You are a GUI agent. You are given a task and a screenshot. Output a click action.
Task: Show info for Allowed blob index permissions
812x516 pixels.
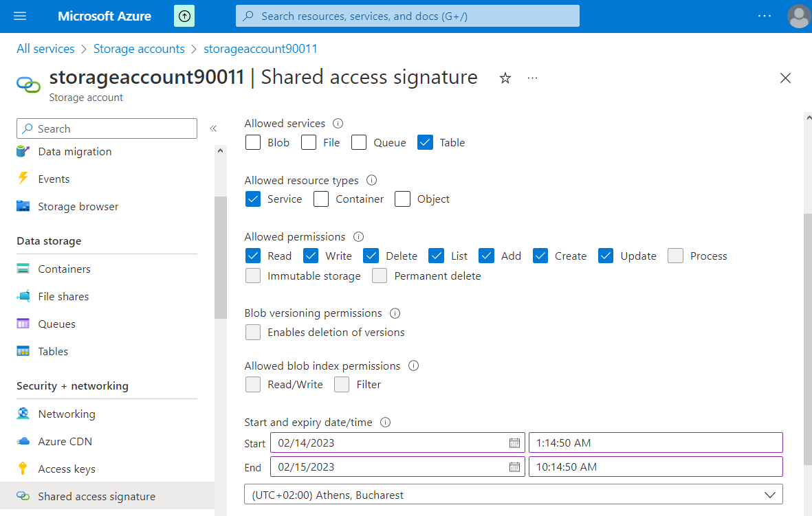[x=413, y=366]
